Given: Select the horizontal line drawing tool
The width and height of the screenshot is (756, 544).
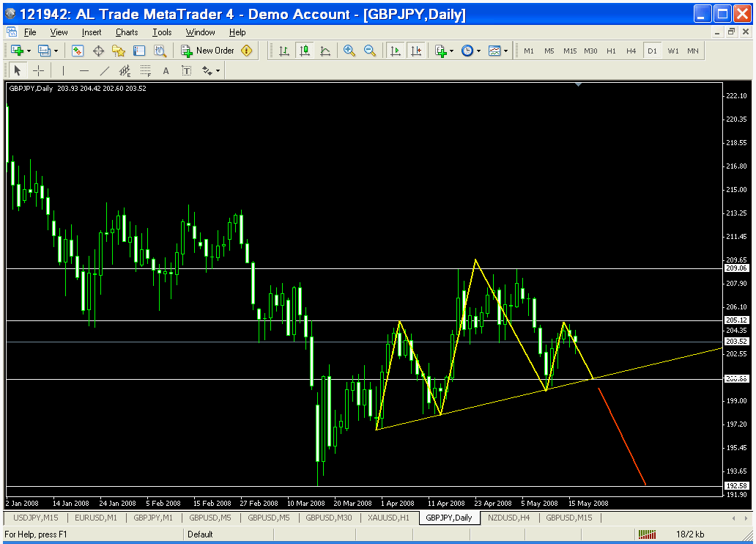Looking at the screenshot, I should pos(84,70).
